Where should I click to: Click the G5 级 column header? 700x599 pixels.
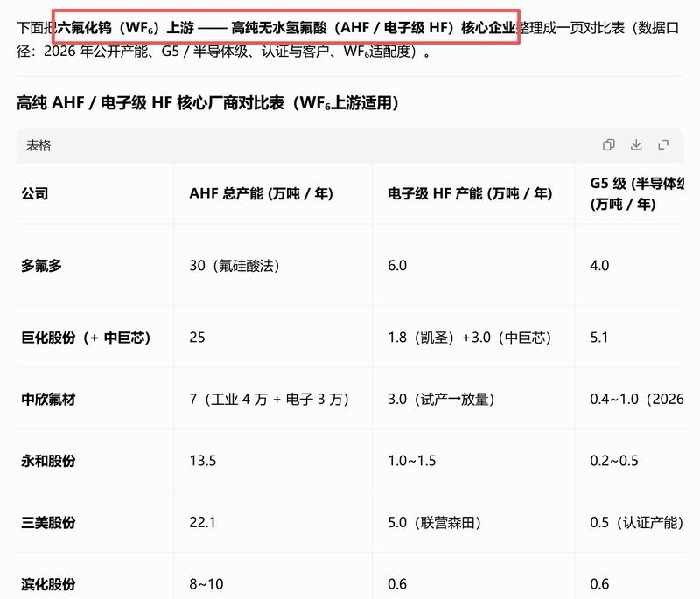(637, 193)
